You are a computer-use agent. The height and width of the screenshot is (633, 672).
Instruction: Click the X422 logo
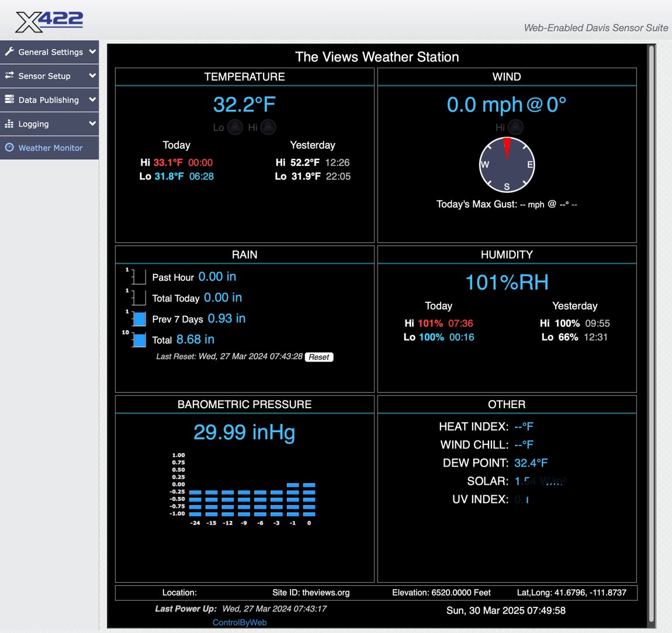(49, 22)
